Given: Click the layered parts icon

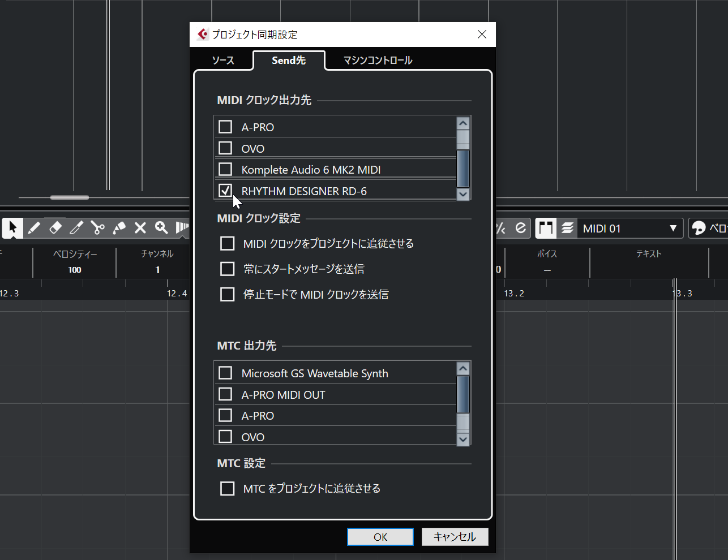Looking at the screenshot, I should [567, 228].
